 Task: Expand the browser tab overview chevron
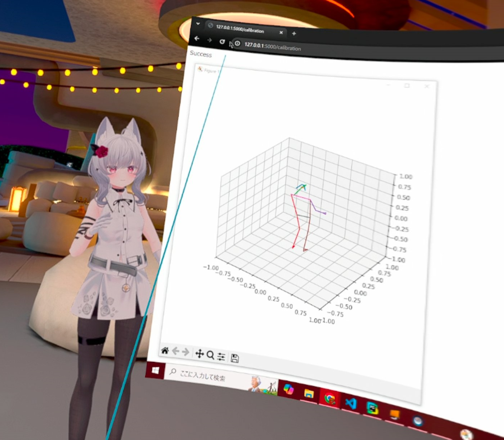198,23
